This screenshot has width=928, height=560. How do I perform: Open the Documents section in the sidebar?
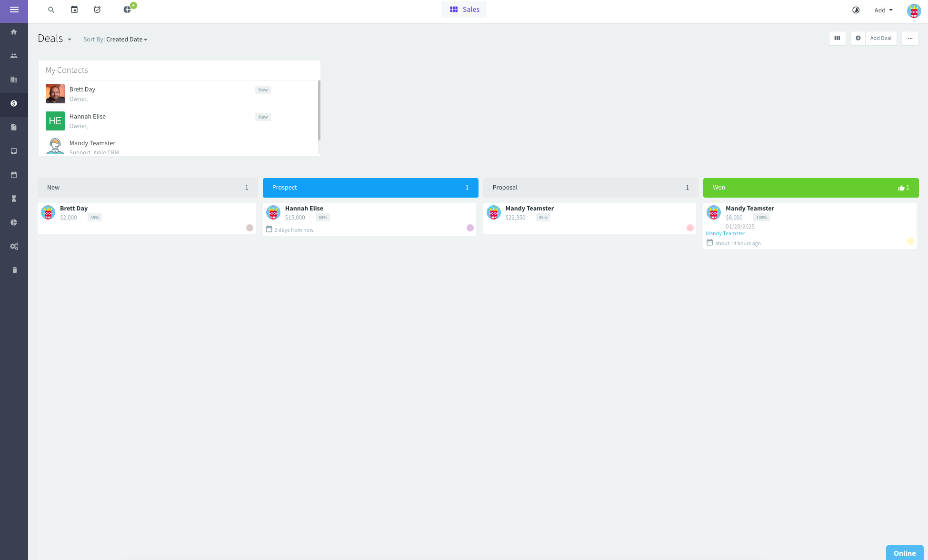point(14,127)
